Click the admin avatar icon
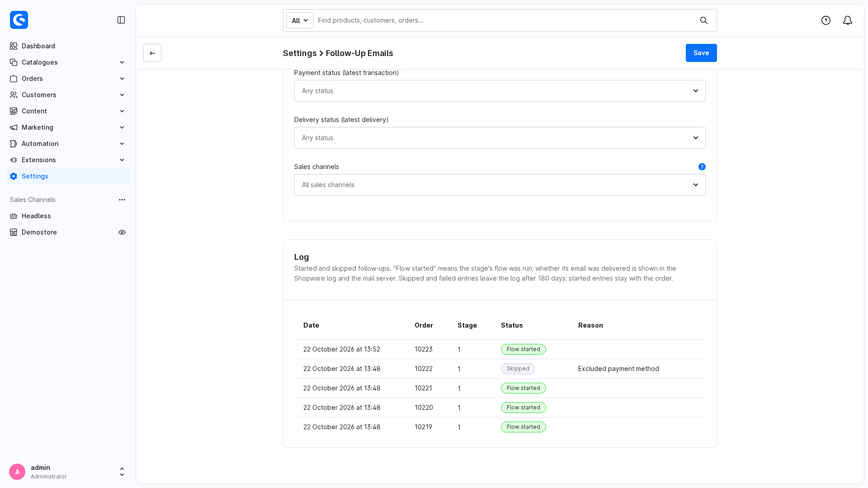Viewport: 868px width, 488px height. (x=17, y=472)
